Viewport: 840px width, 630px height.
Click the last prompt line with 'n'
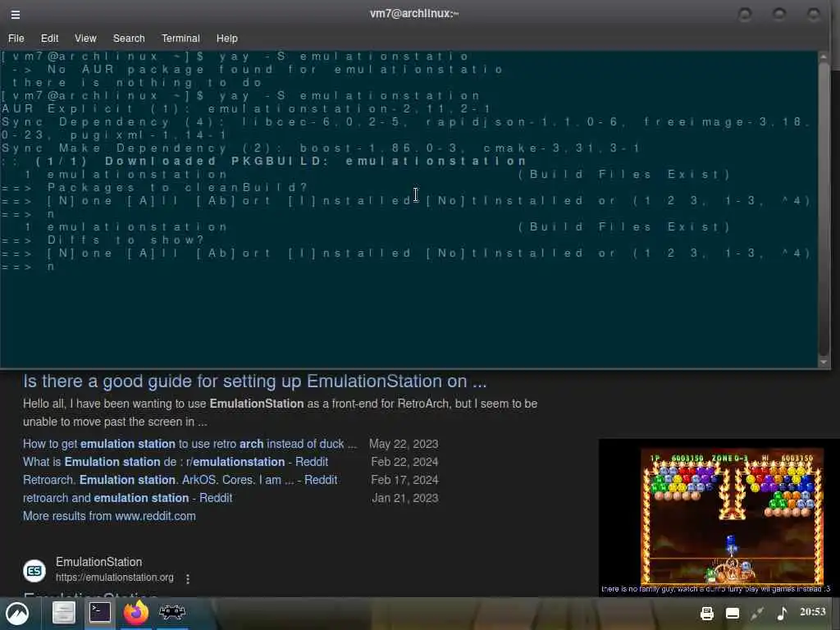click(x=28, y=267)
